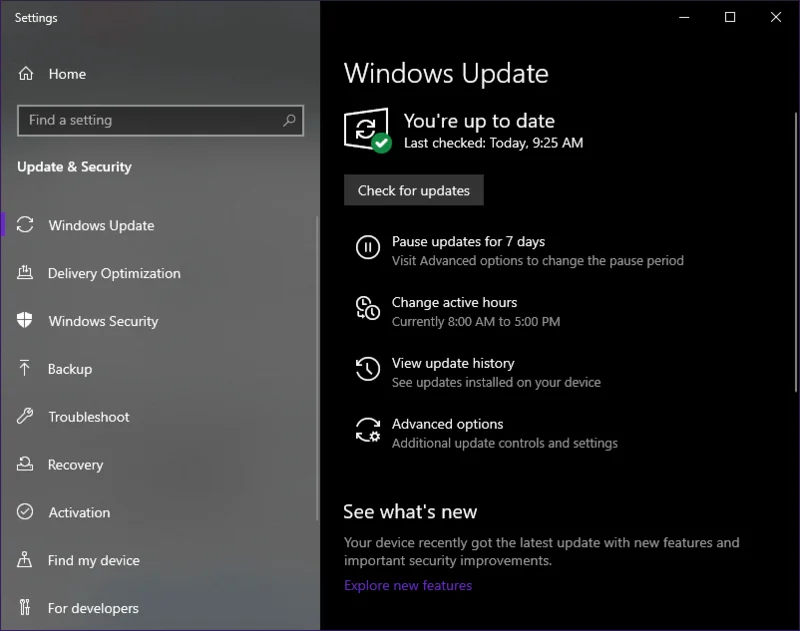The image size is (800, 631).
Task: Minimize the Settings window
Action: (x=684, y=17)
